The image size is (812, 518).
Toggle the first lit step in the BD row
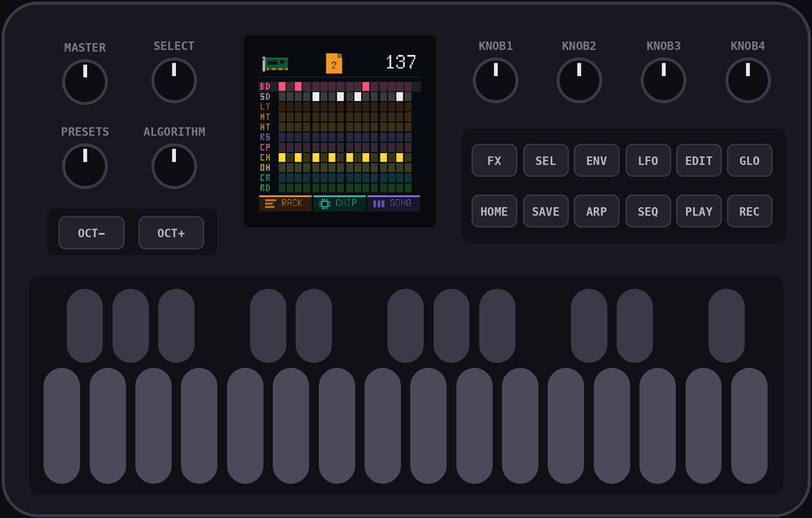(x=283, y=86)
